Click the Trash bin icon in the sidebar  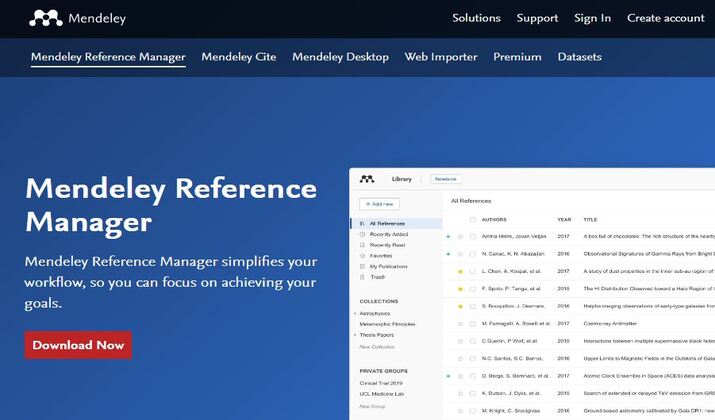click(362, 277)
